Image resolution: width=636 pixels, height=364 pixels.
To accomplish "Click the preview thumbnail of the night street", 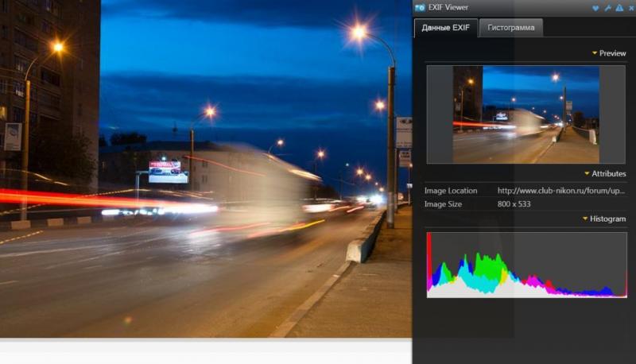I will [525, 114].
